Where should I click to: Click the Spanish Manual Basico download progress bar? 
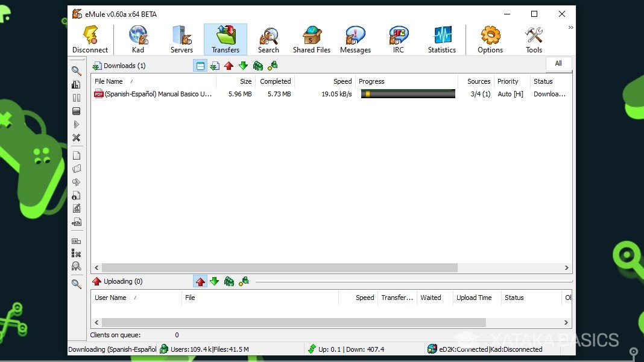pyautogui.click(x=408, y=93)
